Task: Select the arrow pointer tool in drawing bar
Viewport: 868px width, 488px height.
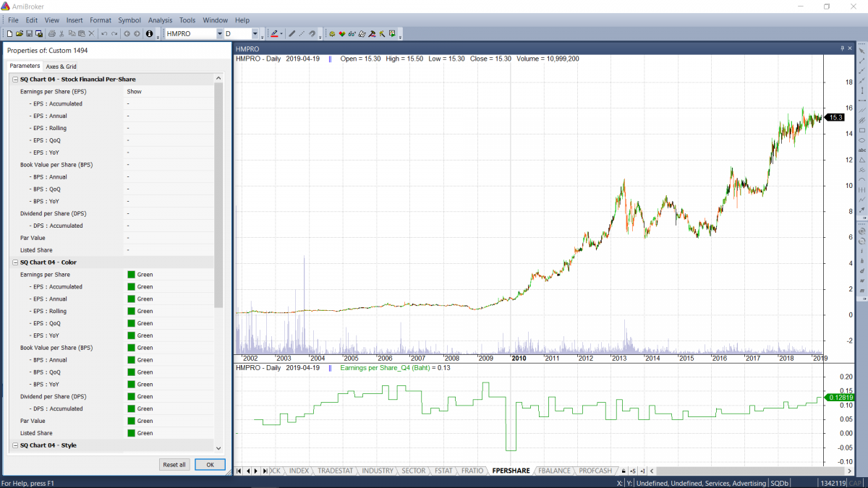Action: 861,51
